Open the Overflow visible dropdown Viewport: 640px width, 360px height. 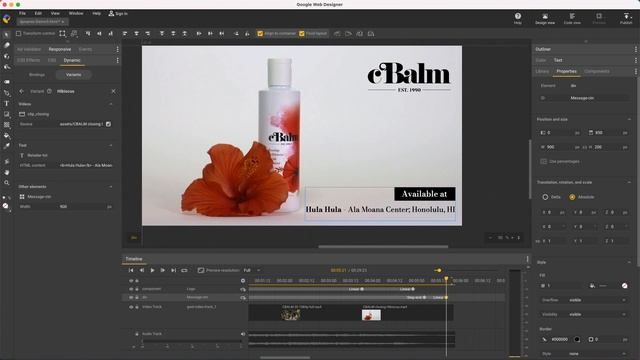click(598, 300)
